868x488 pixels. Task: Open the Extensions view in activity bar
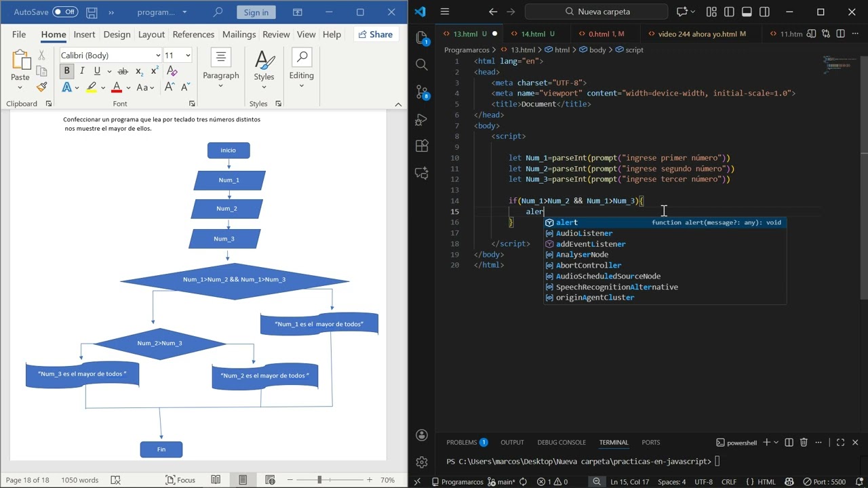[422, 146]
